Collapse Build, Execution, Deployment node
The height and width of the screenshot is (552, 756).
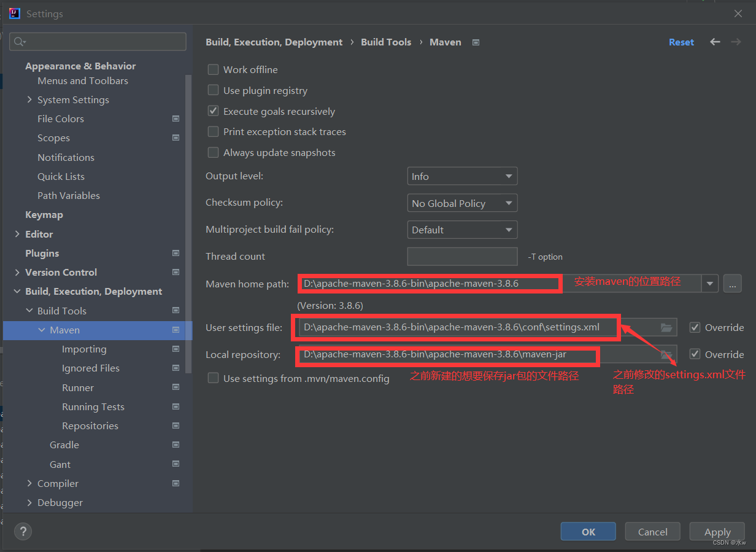17,291
